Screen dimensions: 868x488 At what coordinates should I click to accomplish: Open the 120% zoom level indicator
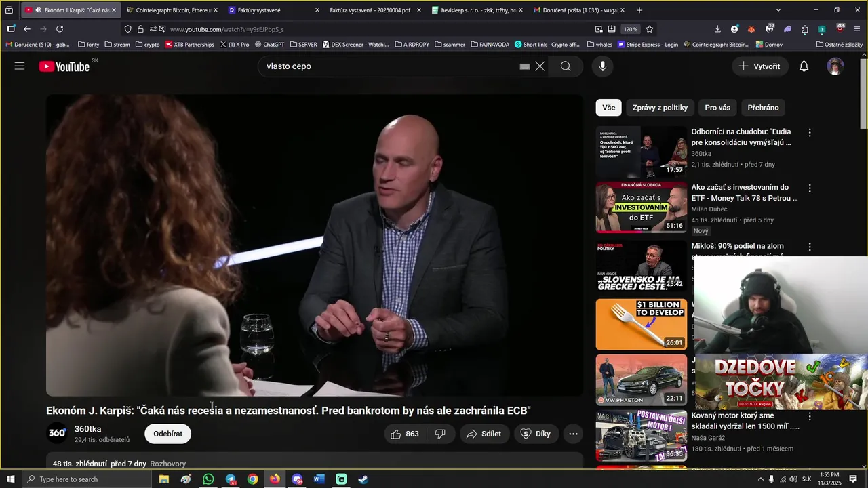point(631,29)
